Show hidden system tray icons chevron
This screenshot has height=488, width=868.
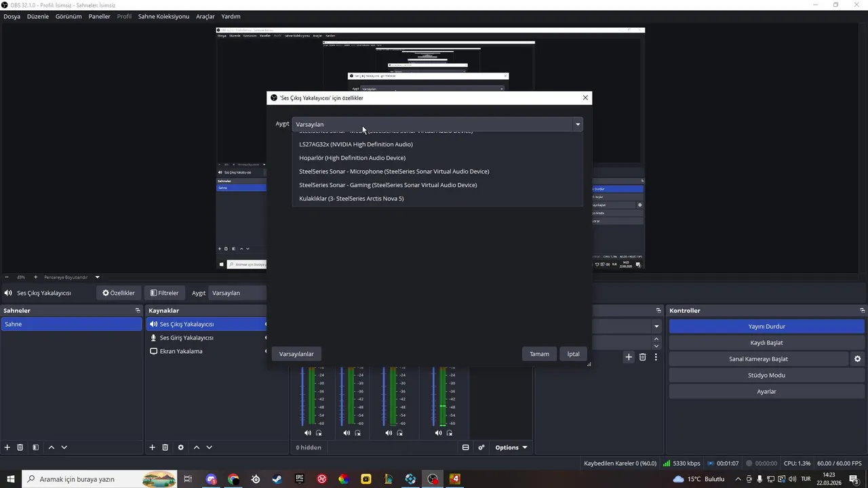click(x=738, y=479)
